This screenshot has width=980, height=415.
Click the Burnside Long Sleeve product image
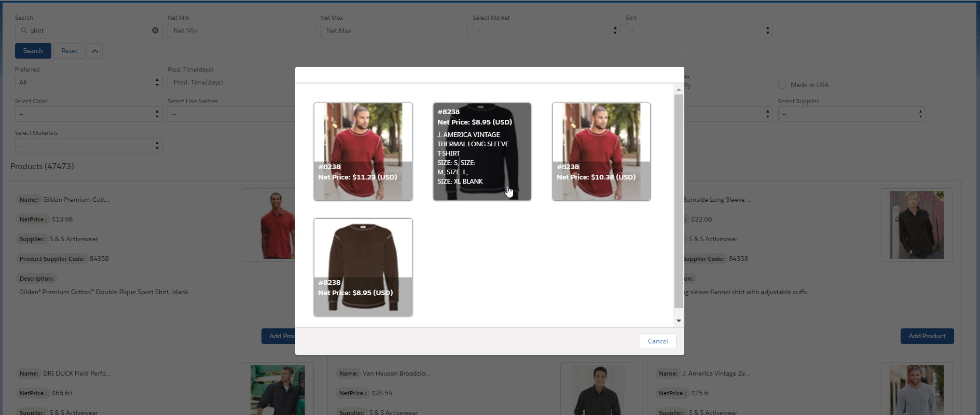coord(917,225)
